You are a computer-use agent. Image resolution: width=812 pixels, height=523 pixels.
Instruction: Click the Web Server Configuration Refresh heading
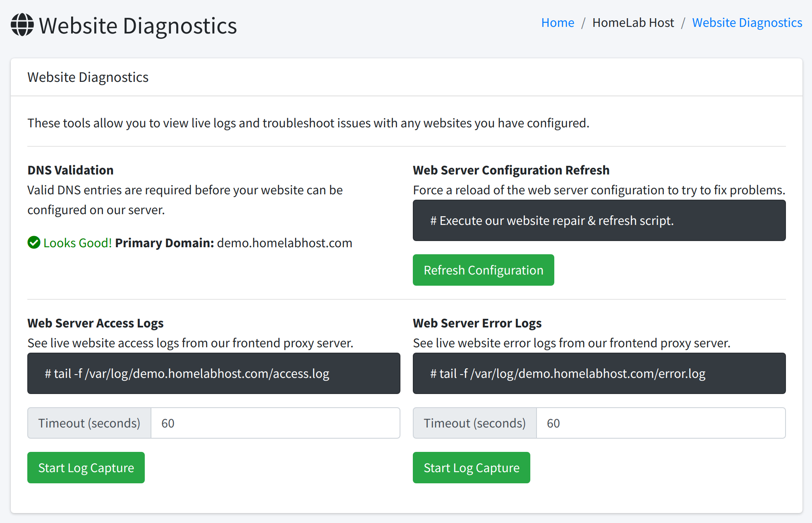pyautogui.click(x=511, y=170)
